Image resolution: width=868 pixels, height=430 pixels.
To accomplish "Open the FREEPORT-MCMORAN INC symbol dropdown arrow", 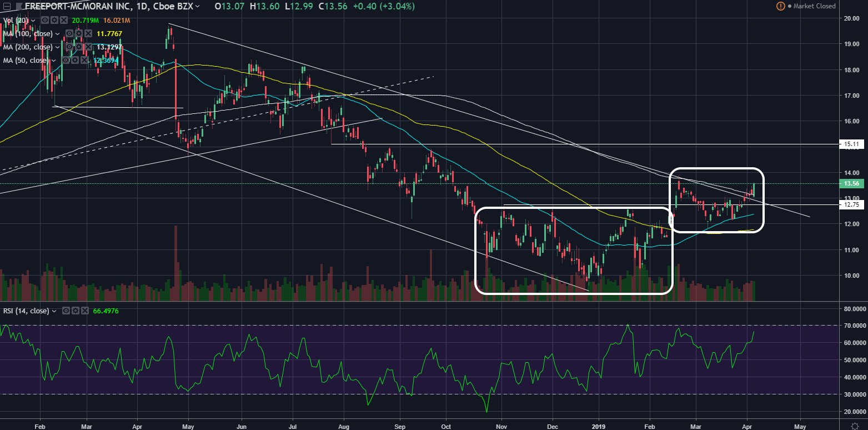I will tap(197, 6).
